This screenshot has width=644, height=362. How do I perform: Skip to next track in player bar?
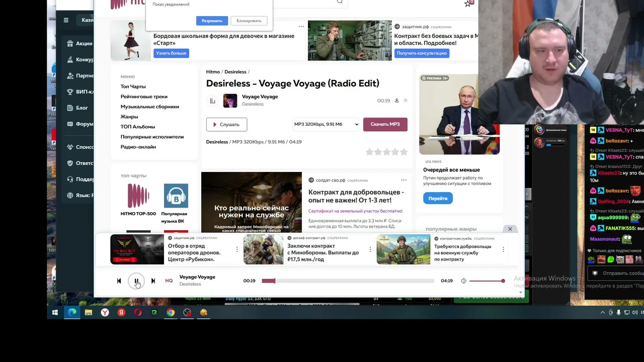pos(153,281)
